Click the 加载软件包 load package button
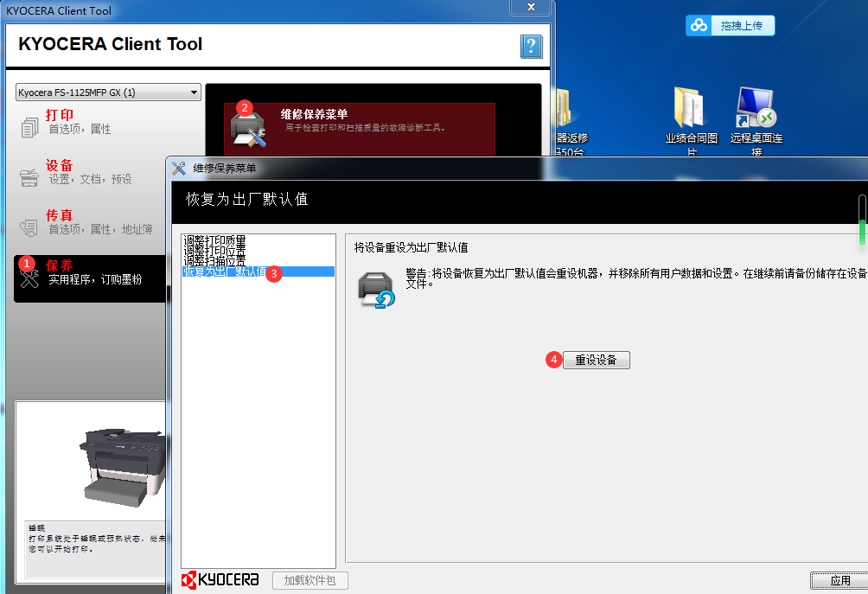 [x=310, y=580]
